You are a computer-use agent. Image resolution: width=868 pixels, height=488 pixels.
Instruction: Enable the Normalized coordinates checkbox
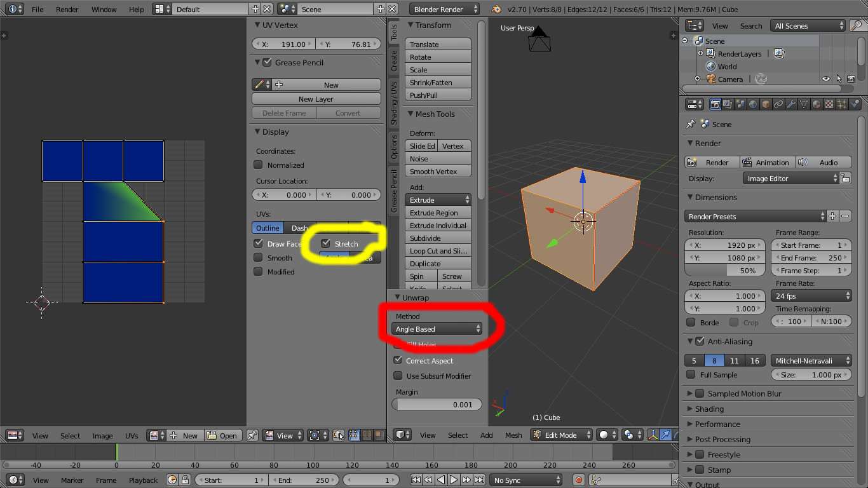click(x=258, y=165)
